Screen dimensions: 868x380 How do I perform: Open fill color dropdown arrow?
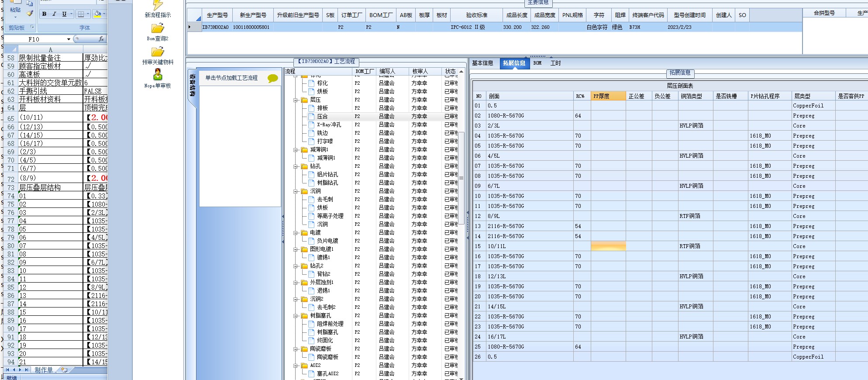[x=104, y=14]
